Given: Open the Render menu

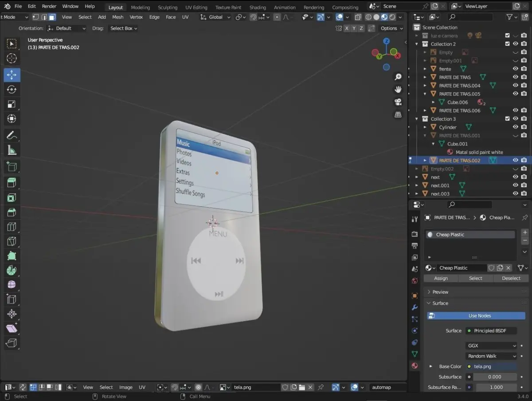Looking at the screenshot, I should pos(49,6).
